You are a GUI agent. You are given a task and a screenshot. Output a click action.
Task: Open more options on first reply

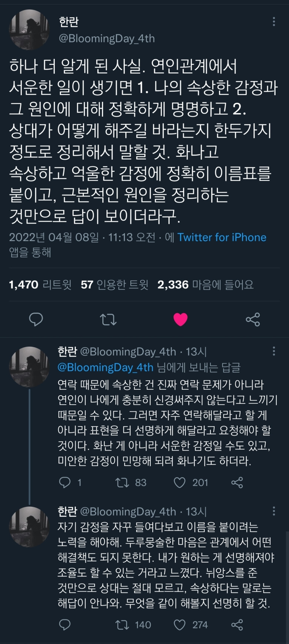pos(274,351)
